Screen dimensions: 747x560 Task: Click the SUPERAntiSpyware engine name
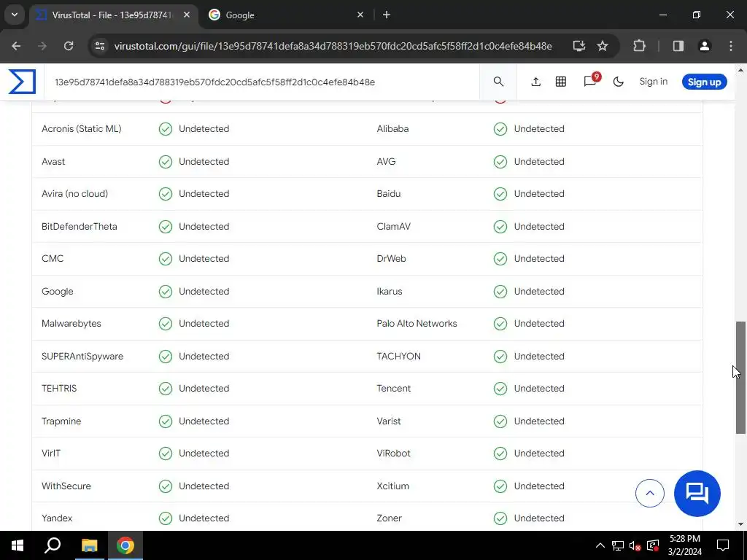pyautogui.click(x=82, y=356)
